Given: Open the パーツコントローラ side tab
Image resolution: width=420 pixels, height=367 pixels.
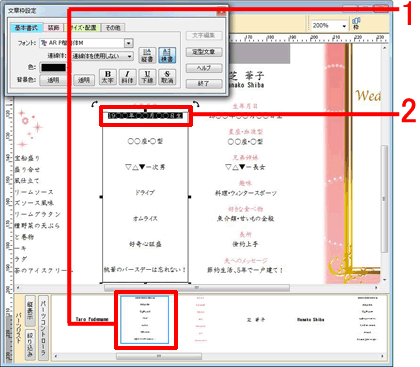Looking at the screenshot, I should [x=43, y=328].
